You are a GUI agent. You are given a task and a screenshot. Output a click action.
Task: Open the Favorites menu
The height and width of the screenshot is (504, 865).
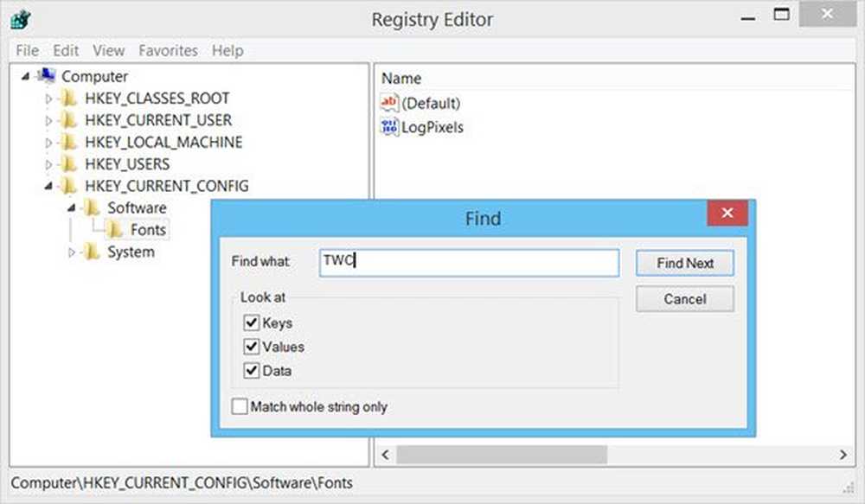(x=168, y=51)
